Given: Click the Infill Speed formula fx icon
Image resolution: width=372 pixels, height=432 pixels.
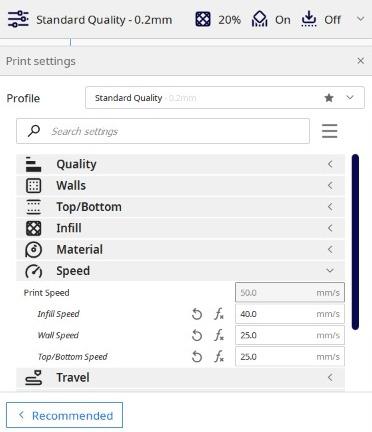Looking at the screenshot, I should coord(219,314).
